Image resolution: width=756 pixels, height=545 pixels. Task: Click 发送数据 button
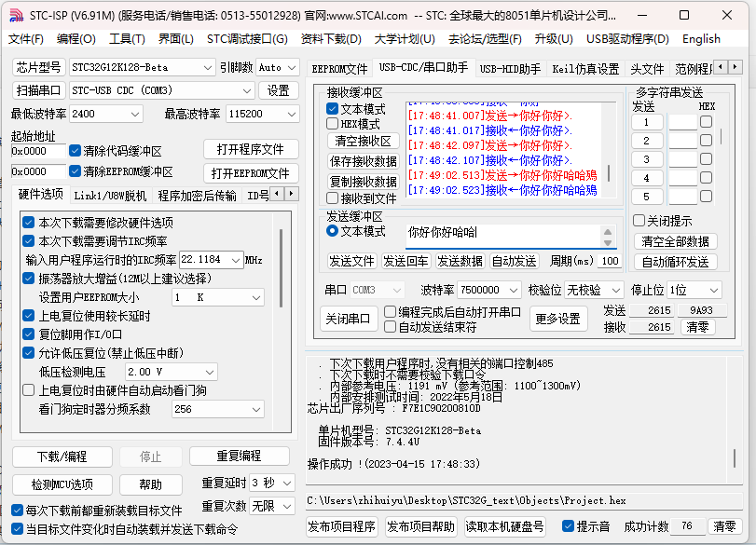click(460, 261)
